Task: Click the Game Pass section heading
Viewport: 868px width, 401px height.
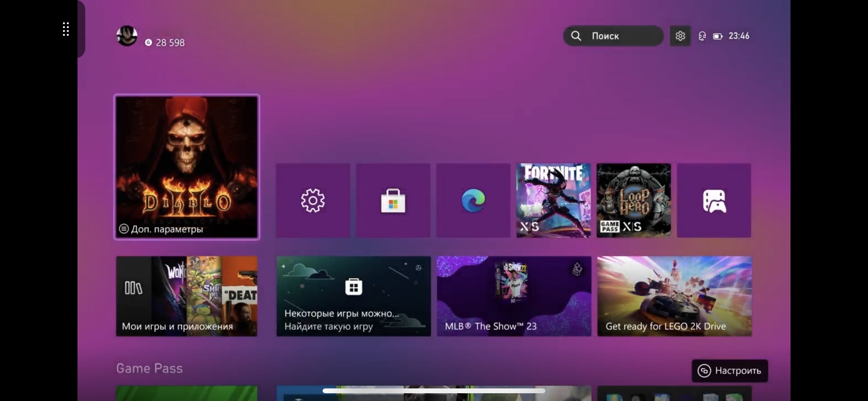Action: (x=149, y=369)
